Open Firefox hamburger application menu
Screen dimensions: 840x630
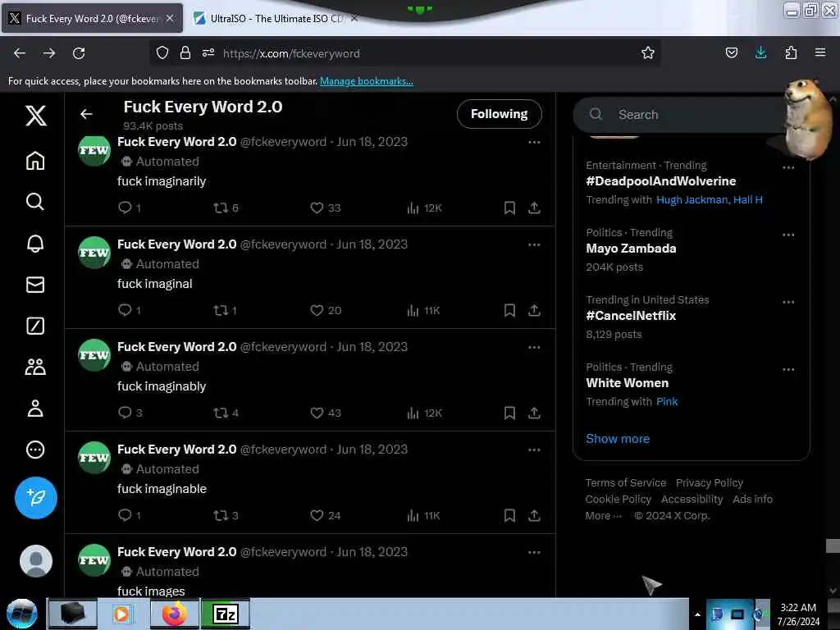[820, 52]
